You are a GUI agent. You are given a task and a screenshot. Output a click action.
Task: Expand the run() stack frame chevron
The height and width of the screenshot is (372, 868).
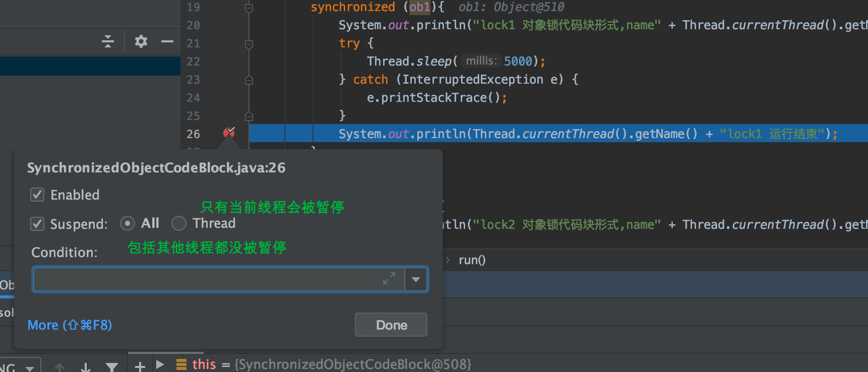click(448, 260)
